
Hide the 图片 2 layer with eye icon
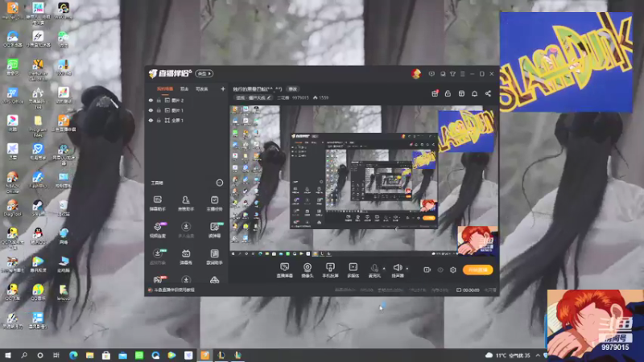(151, 100)
